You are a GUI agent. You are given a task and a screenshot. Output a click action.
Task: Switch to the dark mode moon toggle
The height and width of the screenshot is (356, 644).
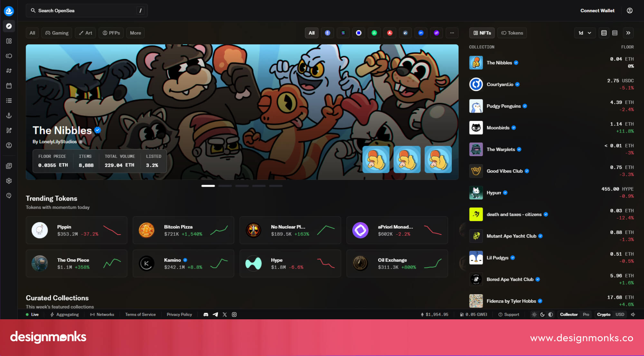[542, 314]
